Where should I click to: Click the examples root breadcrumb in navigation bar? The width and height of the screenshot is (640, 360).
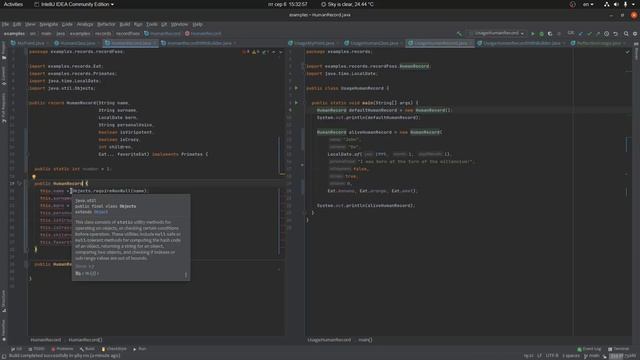coord(14,33)
